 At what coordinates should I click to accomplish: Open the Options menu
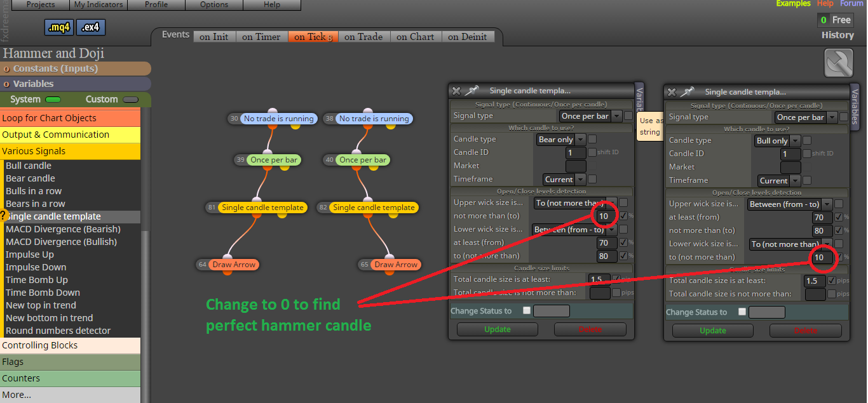[x=214, y=4]
